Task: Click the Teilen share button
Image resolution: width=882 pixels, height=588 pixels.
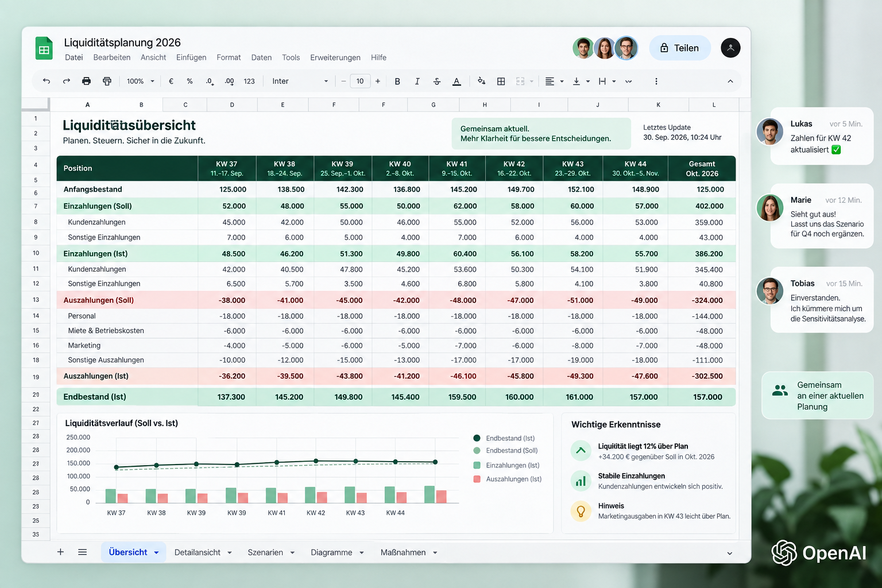Action: pos(680,48)
